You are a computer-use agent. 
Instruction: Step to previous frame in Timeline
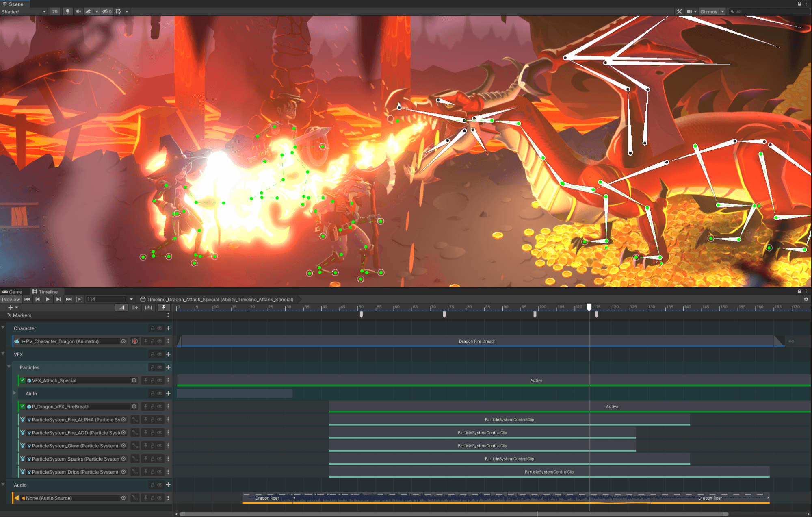coord(37,299)
